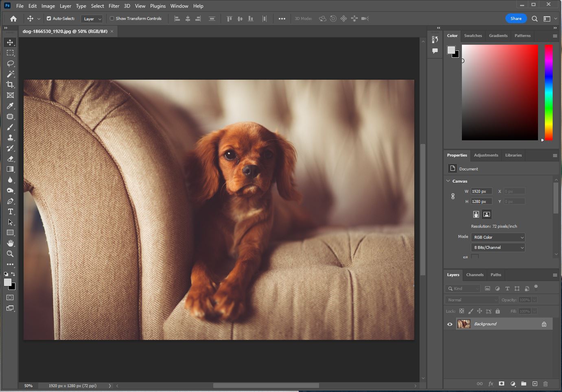This screenshot has height=392, width=562.
Task: Close the dog-1866530_1920.jpg document tab
Action: [112, 31]
